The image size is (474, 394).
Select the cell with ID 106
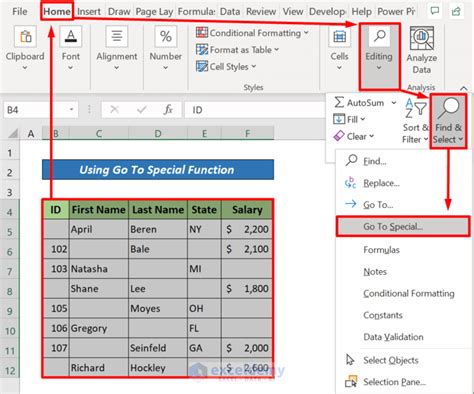56,328
